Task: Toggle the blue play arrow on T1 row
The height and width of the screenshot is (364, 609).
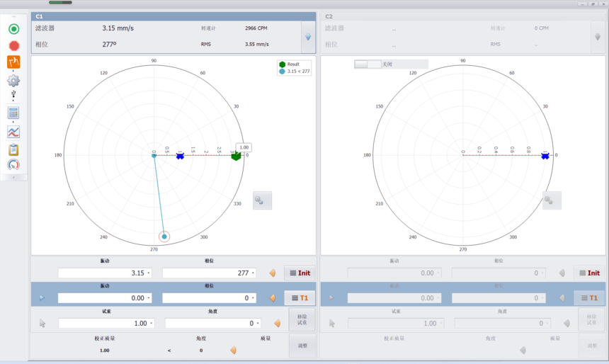Action: (42, 298)
